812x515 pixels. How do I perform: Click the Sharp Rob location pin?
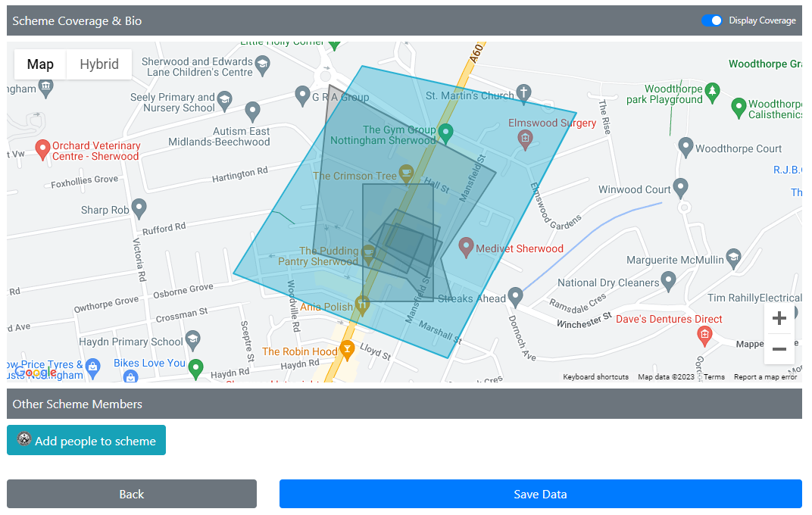(139, 208)
